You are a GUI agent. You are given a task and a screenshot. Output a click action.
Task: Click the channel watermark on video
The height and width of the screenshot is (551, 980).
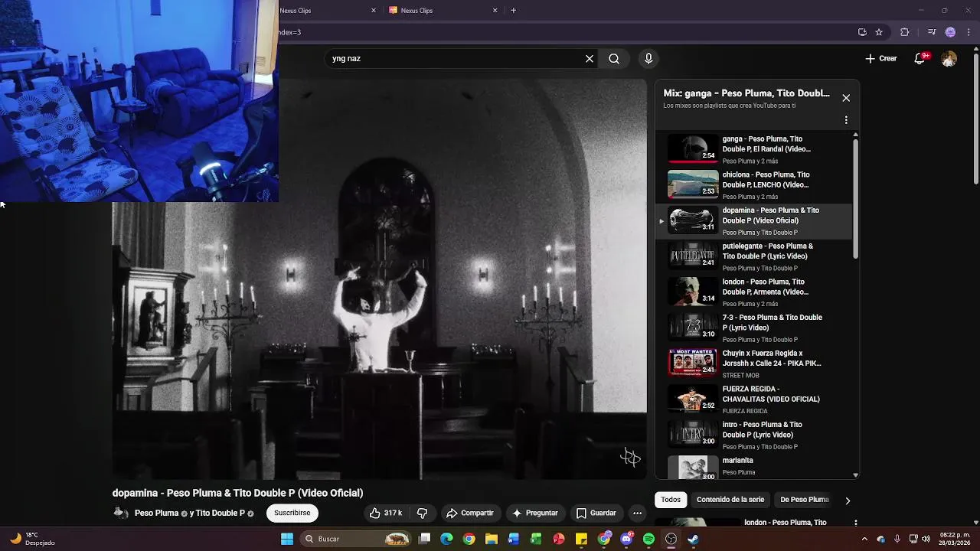tap(630, 457)
